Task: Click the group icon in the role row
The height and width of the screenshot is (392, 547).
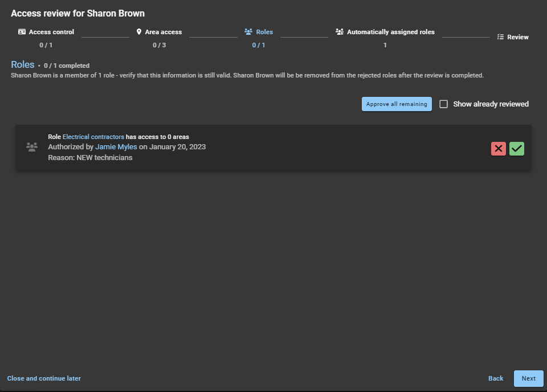Action: click(x=32, y=147)
